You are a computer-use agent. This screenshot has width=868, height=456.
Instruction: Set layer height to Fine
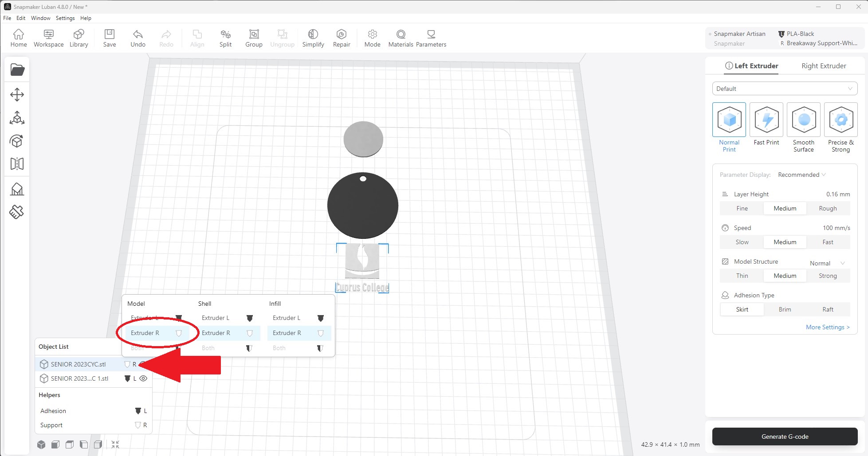(742, 208)
